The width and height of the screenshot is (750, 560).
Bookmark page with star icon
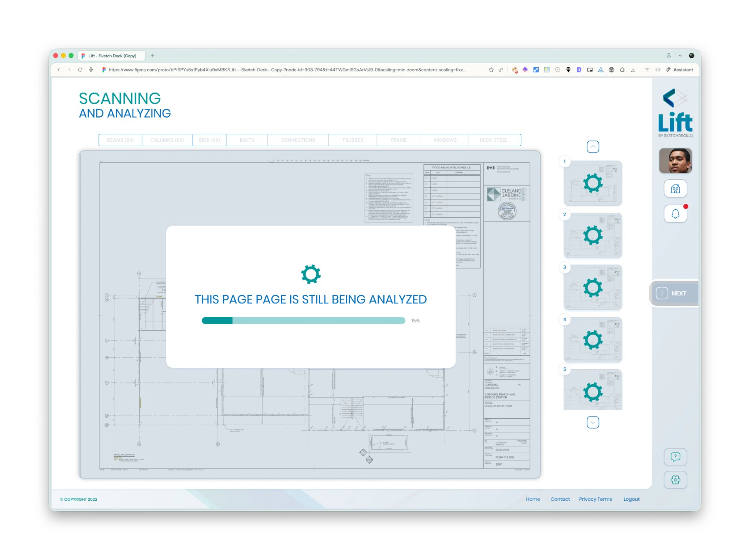[491, 70]
